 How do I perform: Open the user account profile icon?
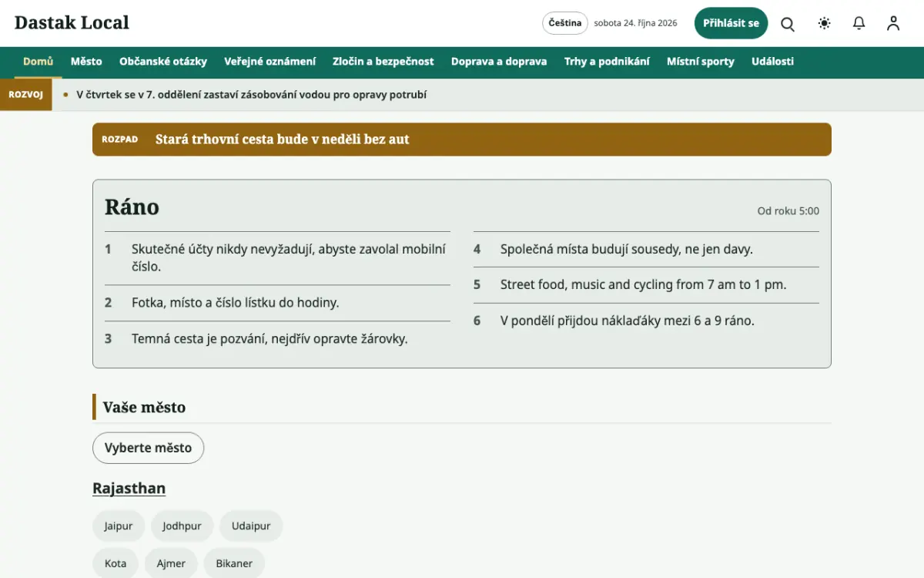pyautogui.click(x=893, y=23)
